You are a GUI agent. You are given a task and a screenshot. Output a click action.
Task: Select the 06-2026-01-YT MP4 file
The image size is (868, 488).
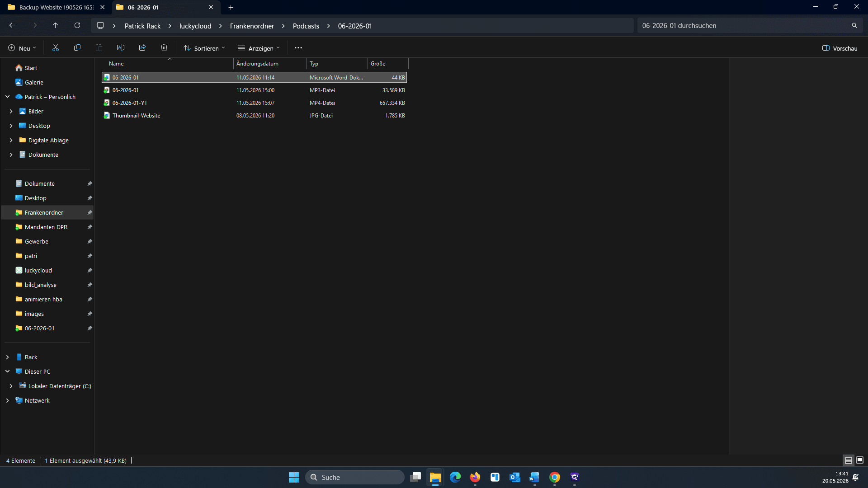pos(254,103)
